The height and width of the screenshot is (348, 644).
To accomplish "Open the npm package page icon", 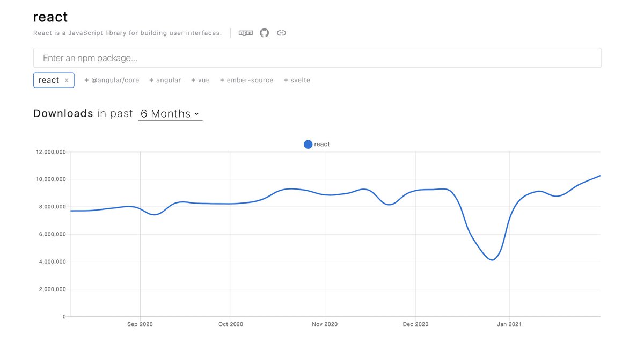I will tap(246, 33).
